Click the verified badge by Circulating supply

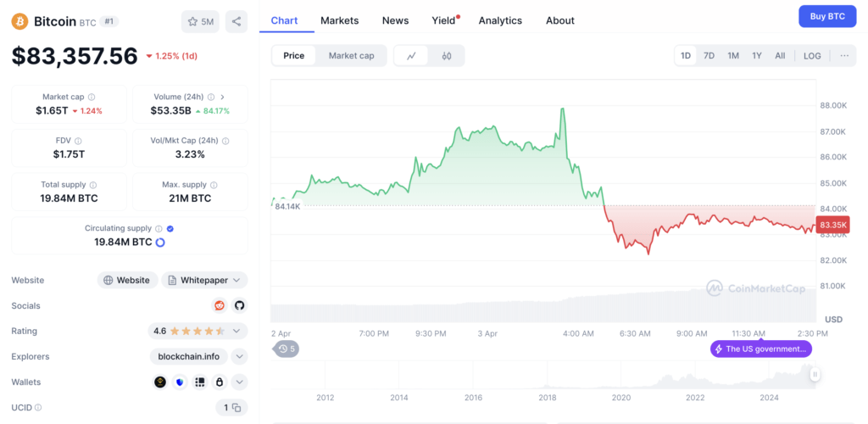[x=170, y=229]
